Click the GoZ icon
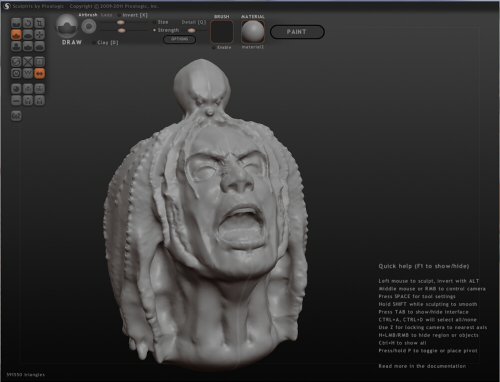Image resolution: width=500 pixels, height=382 pixels. click(x=16, y=116)
